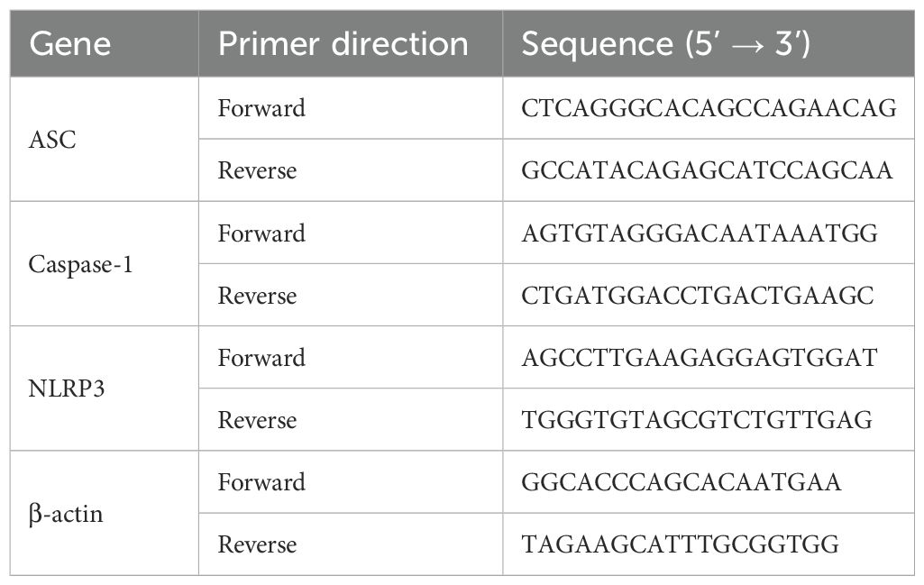The image size is (924, 585).
Task: Select sequence GGCACCCAGCACAATGAA
Action: (x=681, y=482)
